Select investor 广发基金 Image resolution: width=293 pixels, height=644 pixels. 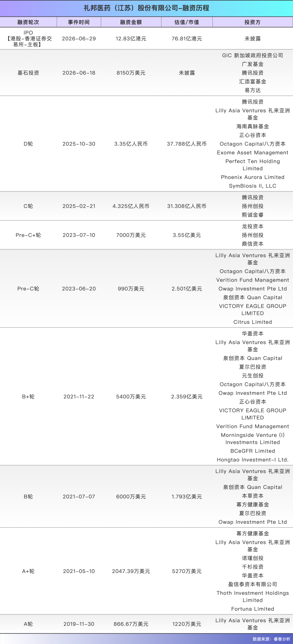[253, 64]
